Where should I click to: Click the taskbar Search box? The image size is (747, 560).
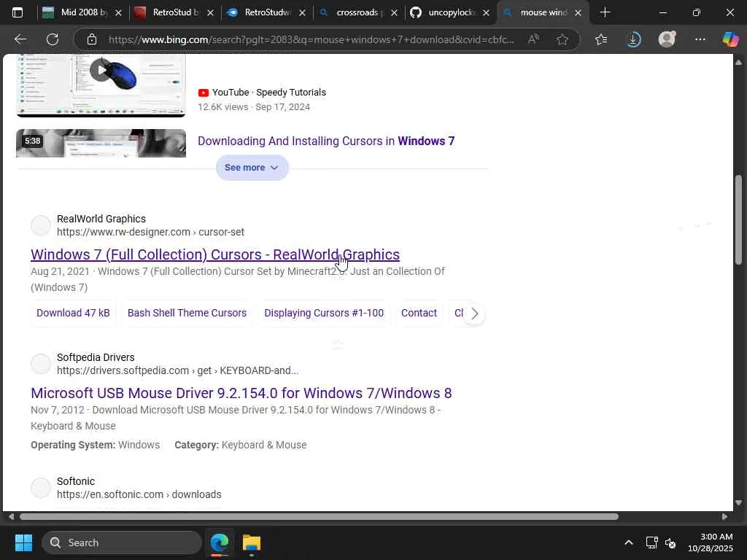pos(122,542)
